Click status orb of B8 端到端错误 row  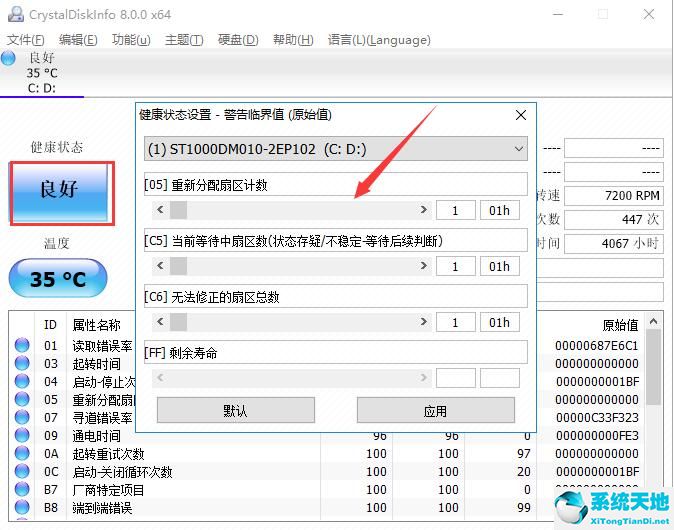(x=22, y=508)
